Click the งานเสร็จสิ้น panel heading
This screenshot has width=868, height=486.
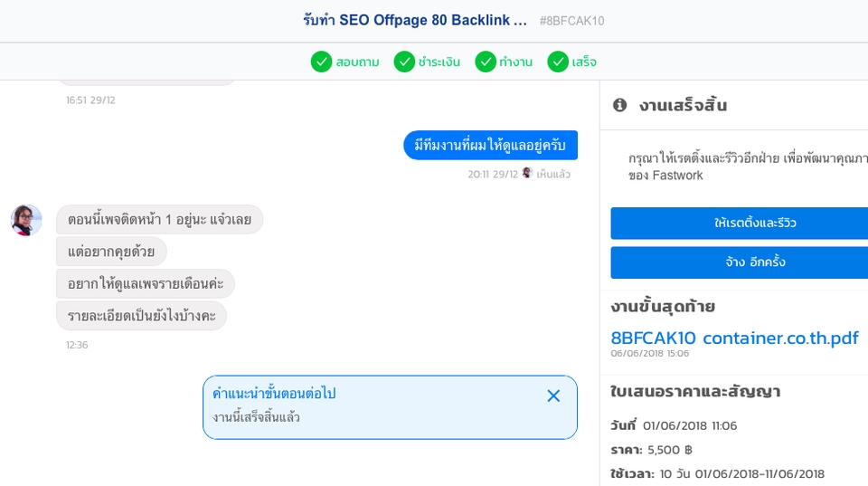pos(683,105)
